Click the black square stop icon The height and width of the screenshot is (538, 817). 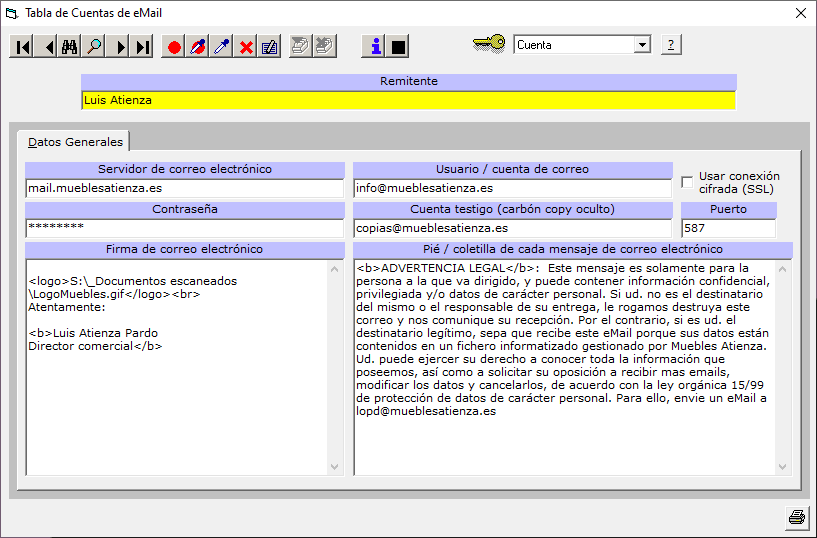(399, 46)
